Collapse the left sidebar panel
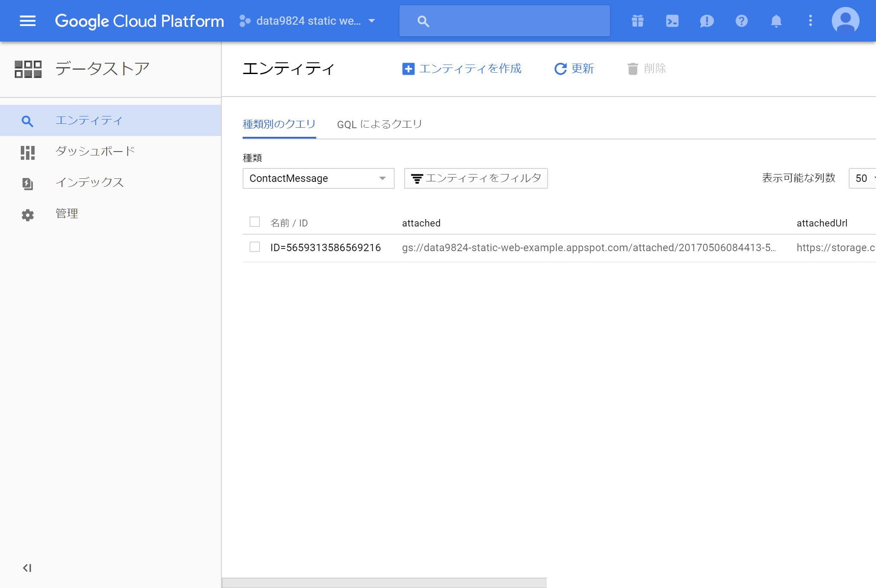 pyautogui.click(x=27, y=568)
